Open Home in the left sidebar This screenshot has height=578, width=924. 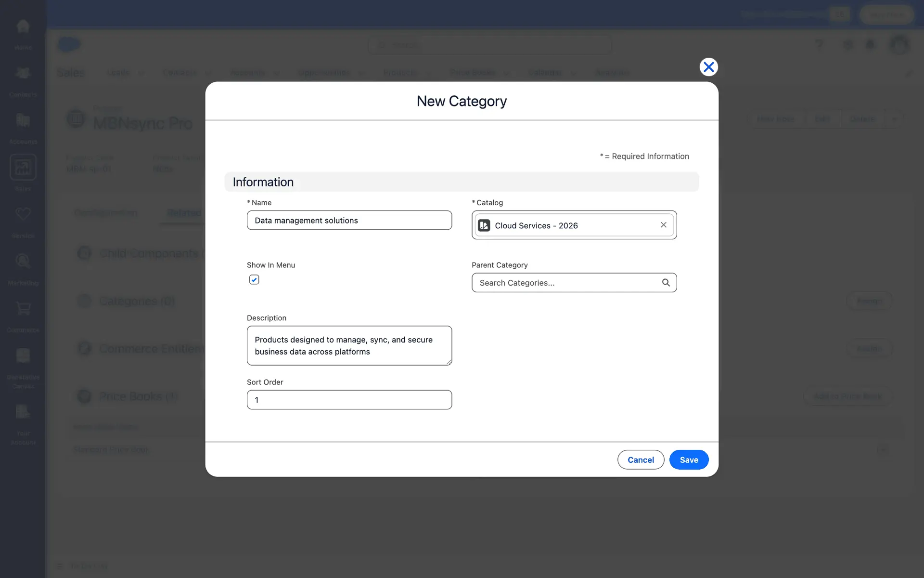(23, 27)
